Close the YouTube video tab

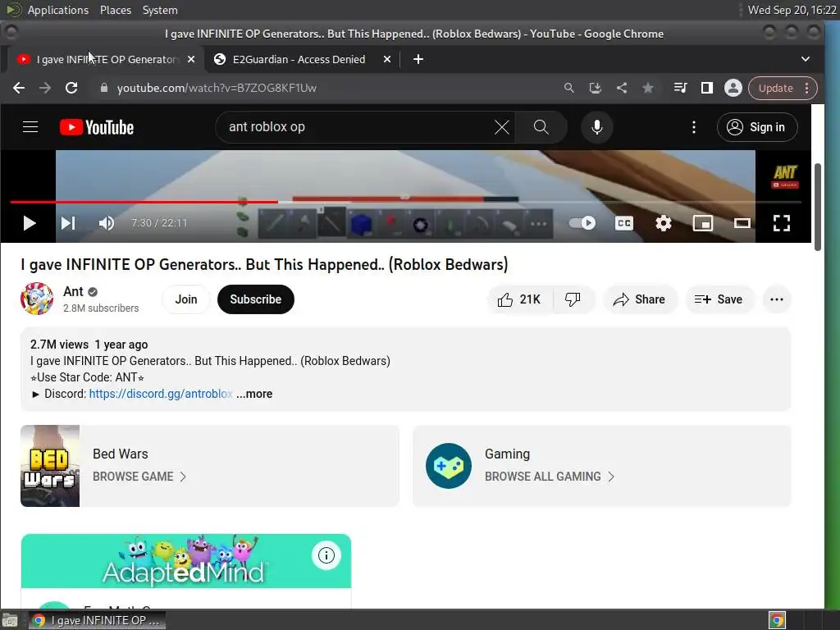(190, 59)
